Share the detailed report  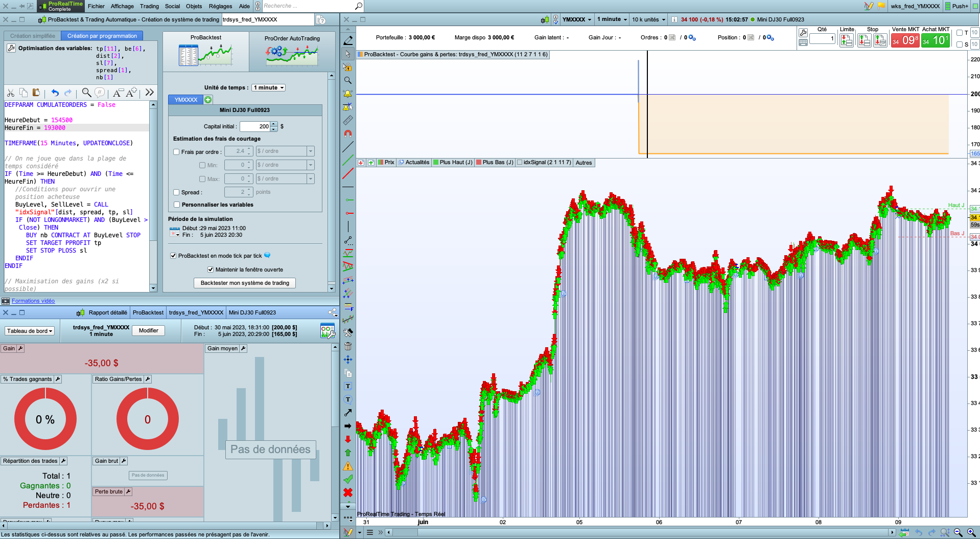(333, 312)
